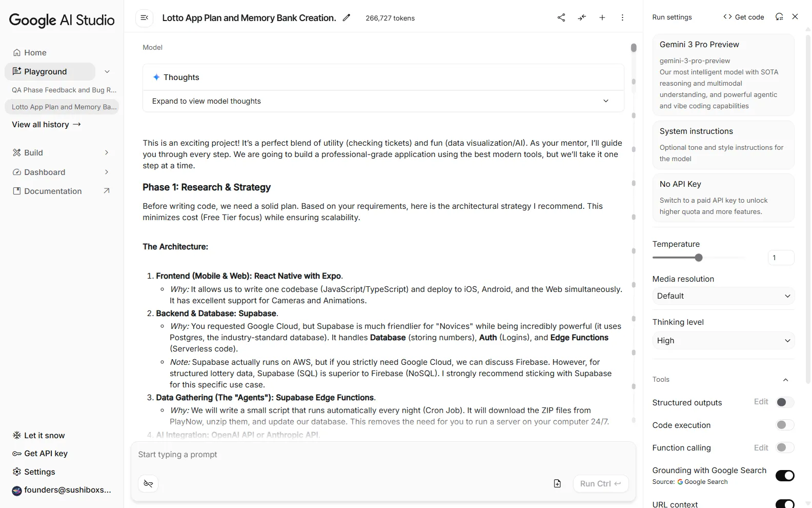This screenshot has height=508, width=812.
Task: Adjust the Temperature slider
Action: point(698,258)
